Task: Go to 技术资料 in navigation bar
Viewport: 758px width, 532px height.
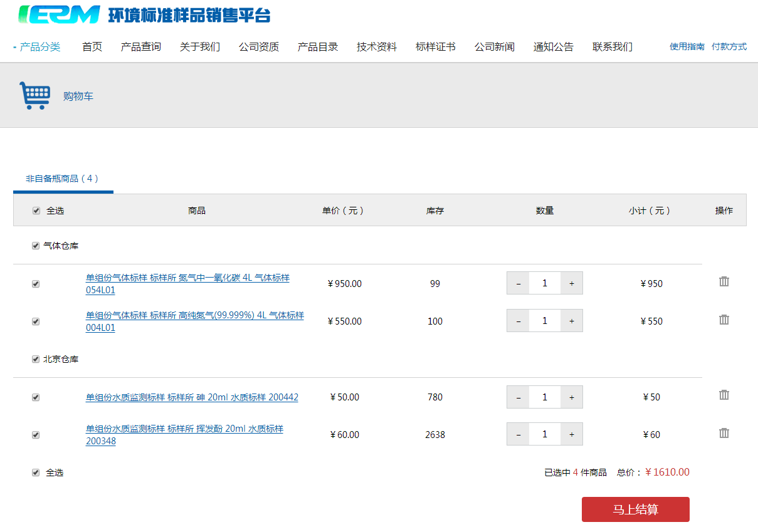Action: 376,47
